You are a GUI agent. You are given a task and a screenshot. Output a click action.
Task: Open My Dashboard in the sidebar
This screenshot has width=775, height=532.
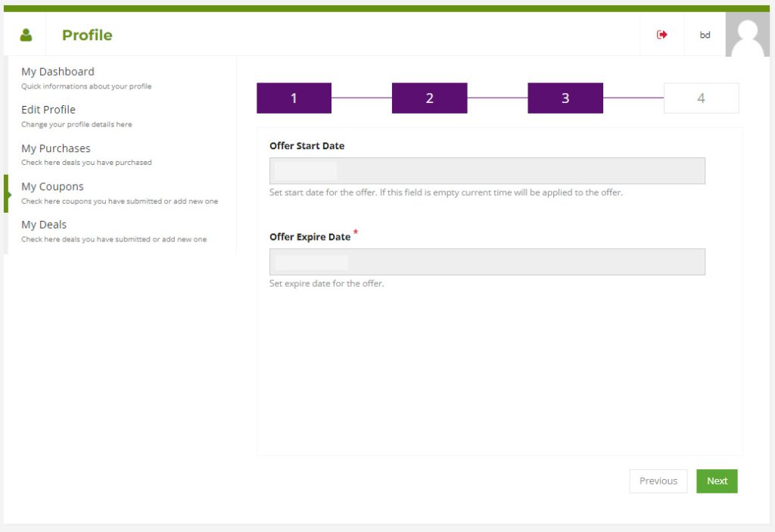point(58,72)
